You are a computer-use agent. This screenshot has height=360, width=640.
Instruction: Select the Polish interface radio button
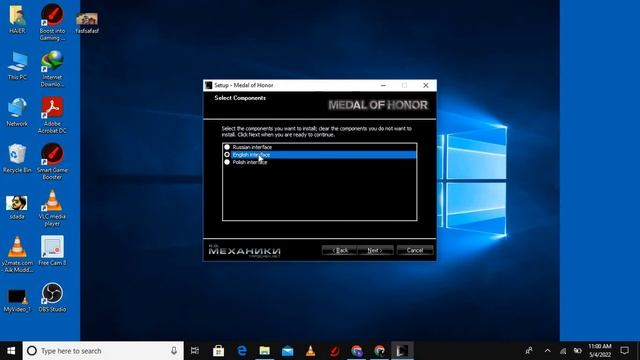point(227,162)
